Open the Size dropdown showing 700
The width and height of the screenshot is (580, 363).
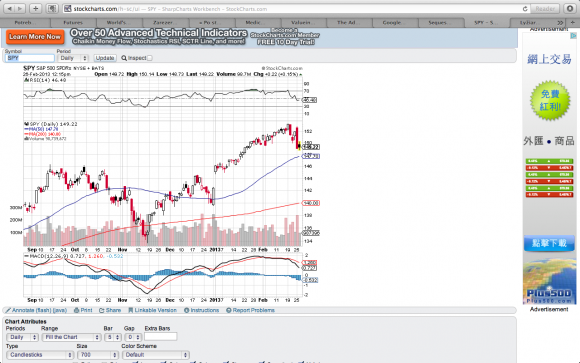tap(98, 355)
